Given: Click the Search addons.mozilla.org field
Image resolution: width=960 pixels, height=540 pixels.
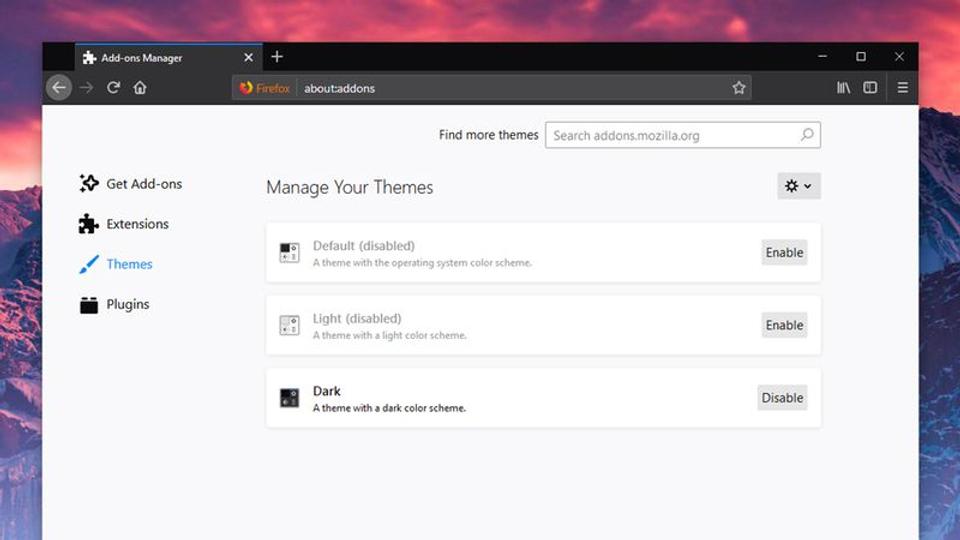Looking at the screenshot, I should tap(682, 135).
